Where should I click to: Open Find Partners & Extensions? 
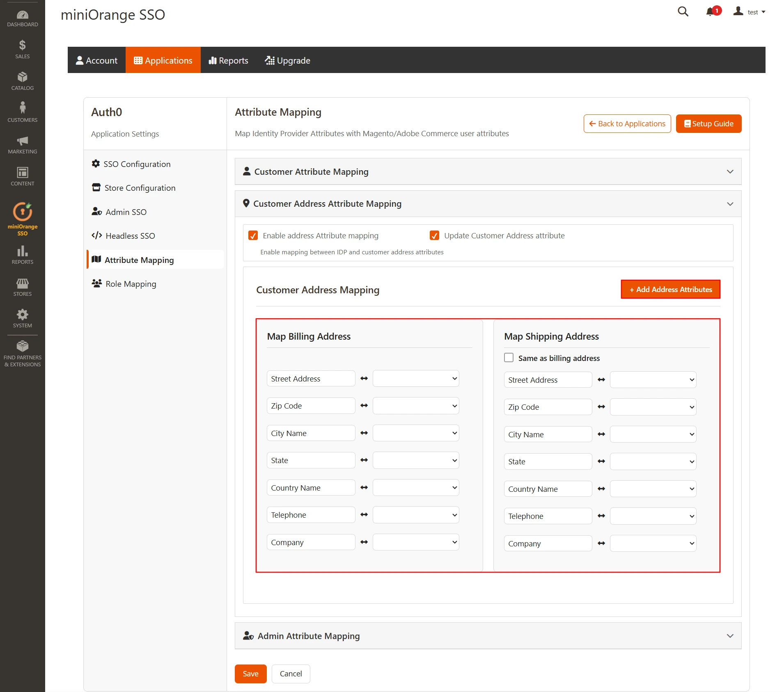[x=22, y=351]
